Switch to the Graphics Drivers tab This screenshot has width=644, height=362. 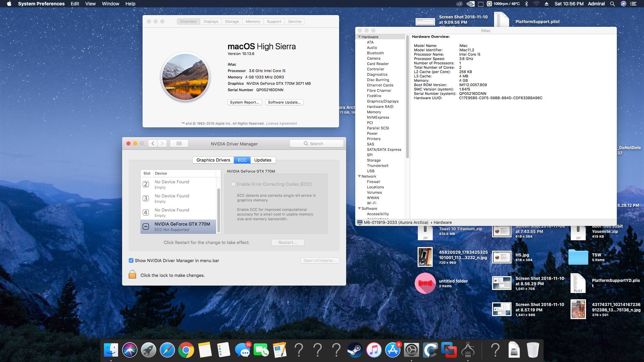tap(213, 160)
